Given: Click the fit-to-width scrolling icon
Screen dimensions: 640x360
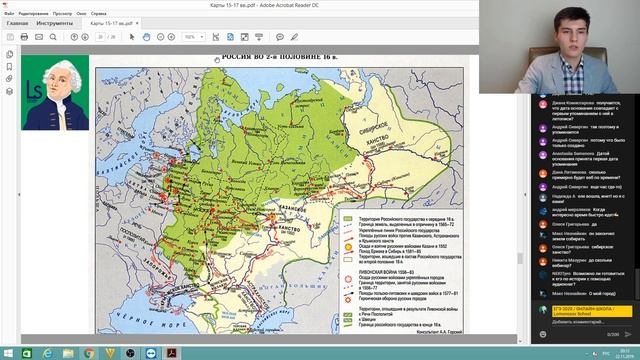Looking at the screenshot, I should (x=216, y=37).
